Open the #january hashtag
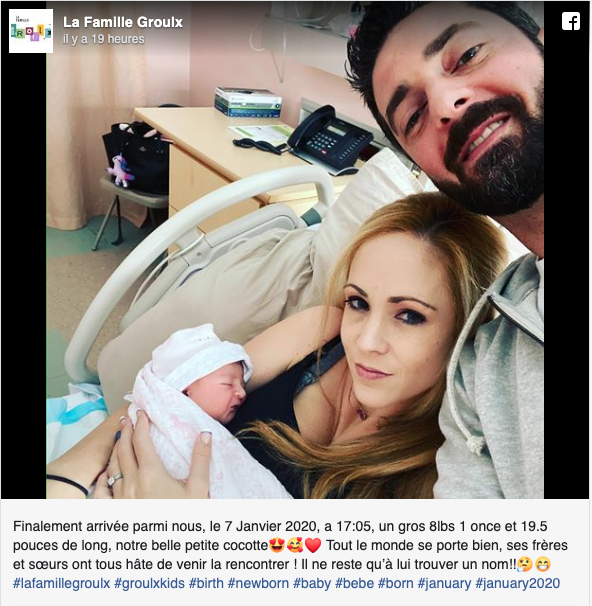The height and width of the screenshot is (606, 592). coord(444,583)
